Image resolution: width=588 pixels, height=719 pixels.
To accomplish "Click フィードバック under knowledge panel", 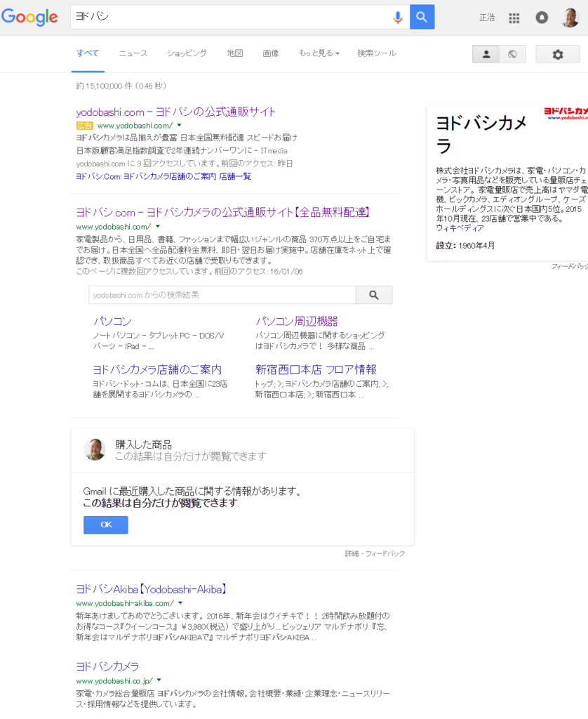I will click(570, 266).
